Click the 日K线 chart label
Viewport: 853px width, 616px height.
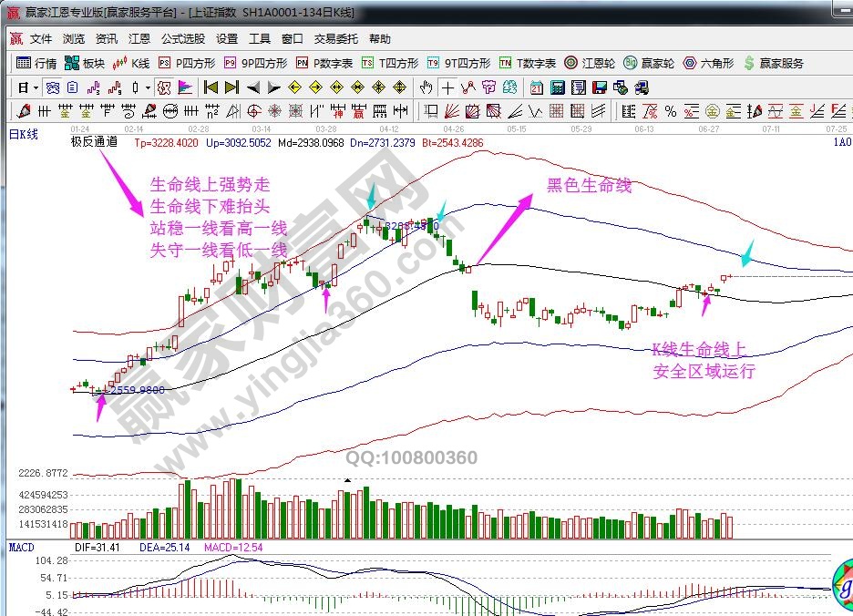(x=24, y=135)
